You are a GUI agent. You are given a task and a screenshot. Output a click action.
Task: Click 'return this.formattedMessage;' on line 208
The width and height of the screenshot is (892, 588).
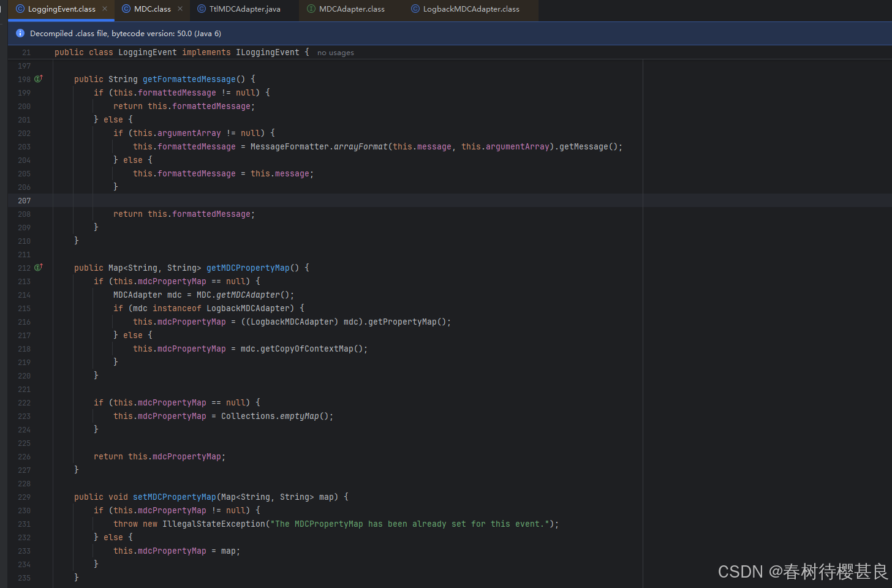[184, 214]
